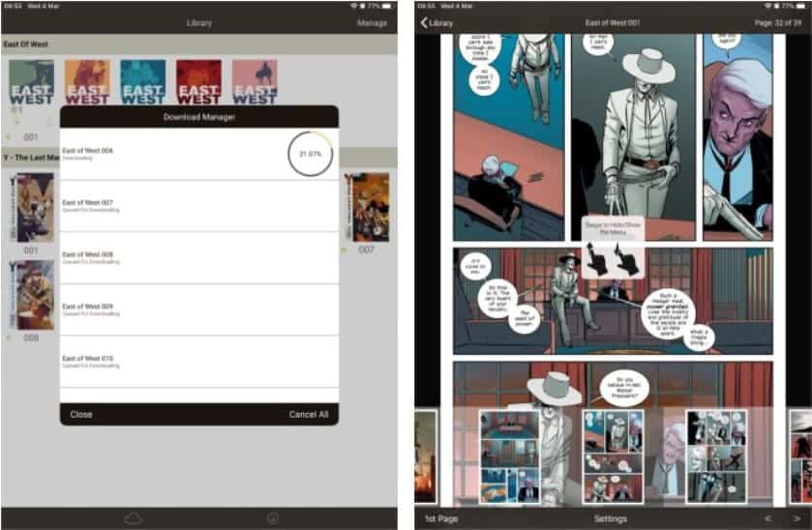This screenshot has width=812, height=530.
Task: Open Settings in reader bottom bar
Action: 611,519
